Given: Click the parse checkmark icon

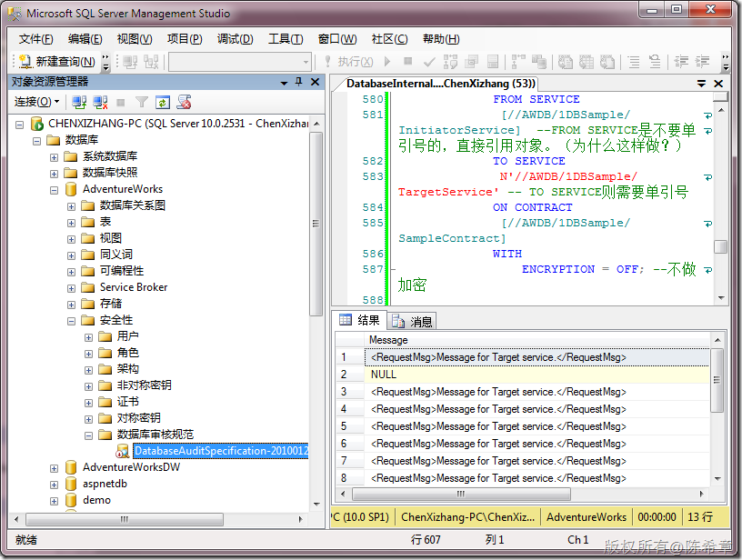Looking at the screenshot, I should [429, 62].
